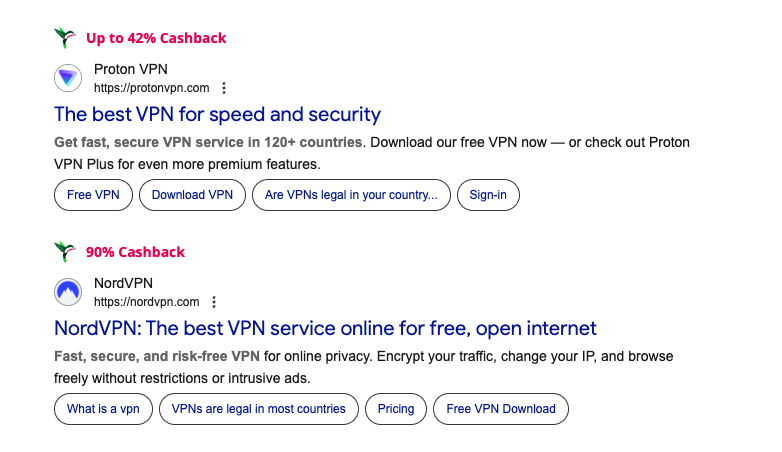Click the https://protonvpn.com URL text
The image size is (782, 452).
(151, 88)
